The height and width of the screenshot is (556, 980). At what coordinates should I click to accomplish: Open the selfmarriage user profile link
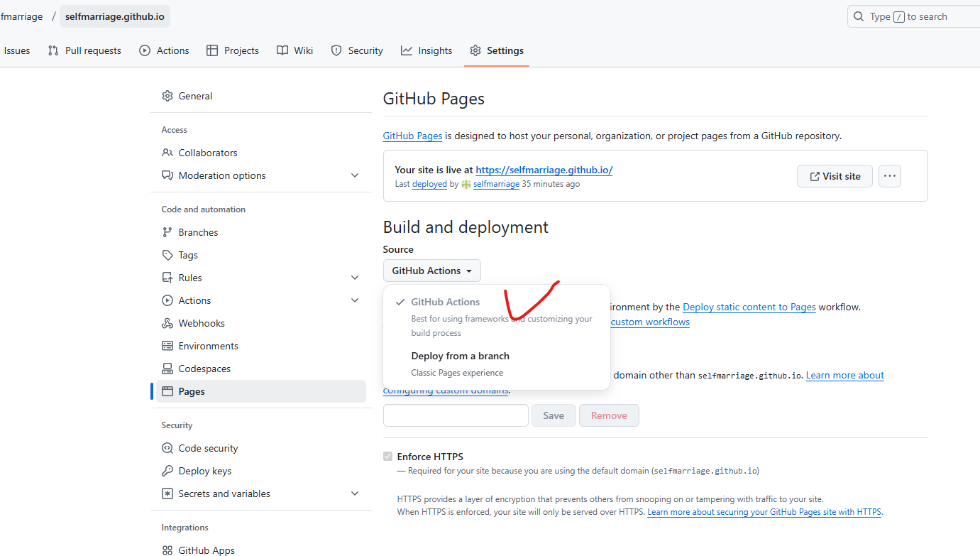(496, 184)
